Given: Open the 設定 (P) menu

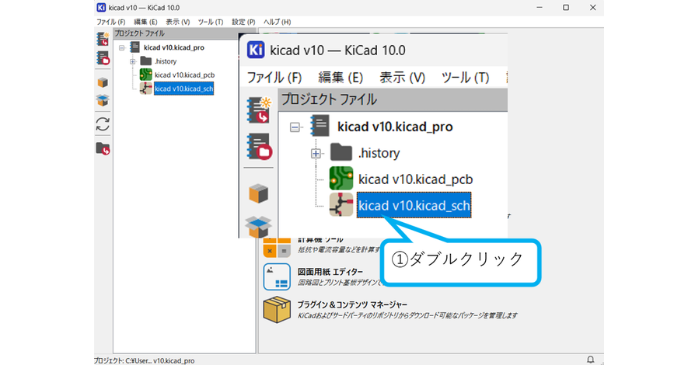Looking at the screenshot, I should click(243, 22).
